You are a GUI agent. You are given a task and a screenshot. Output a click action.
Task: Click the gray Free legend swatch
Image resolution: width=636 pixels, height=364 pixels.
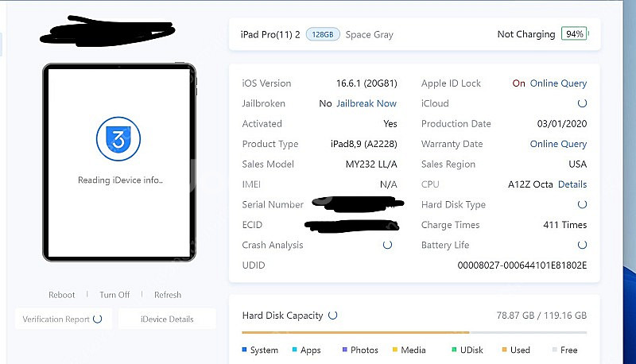point(554,350)
